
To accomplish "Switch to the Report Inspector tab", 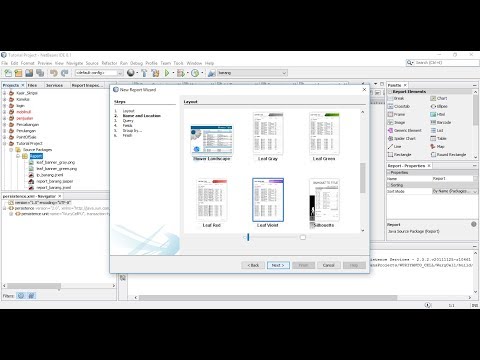I will click(86, 85).
